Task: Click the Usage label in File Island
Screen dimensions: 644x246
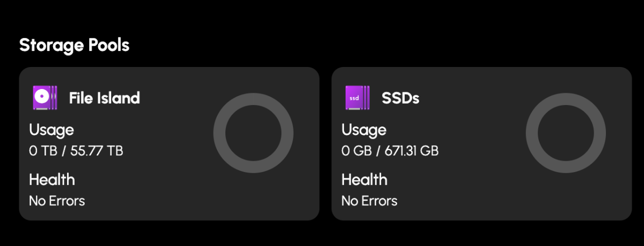Action: [x=52, y=130]
